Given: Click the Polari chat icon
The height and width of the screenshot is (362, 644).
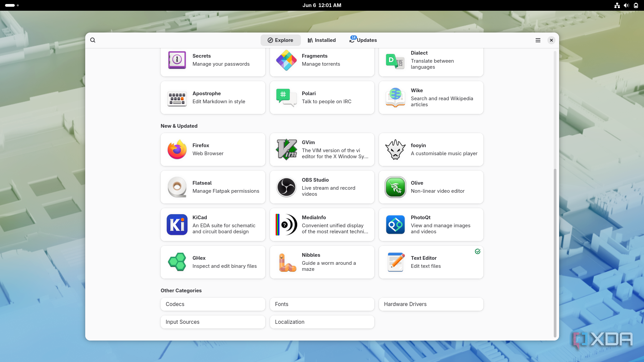Looking at the screenshot, I should tap(286, 98).
